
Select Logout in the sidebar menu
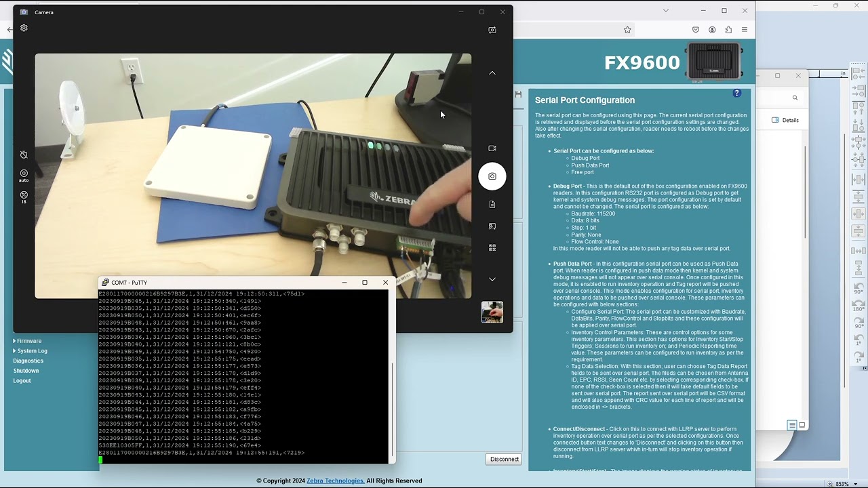(22, 381)
